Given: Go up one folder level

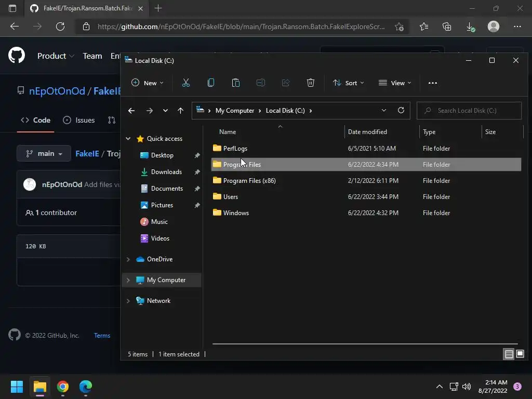Looking at the screenshot, I should click(180, 111).
